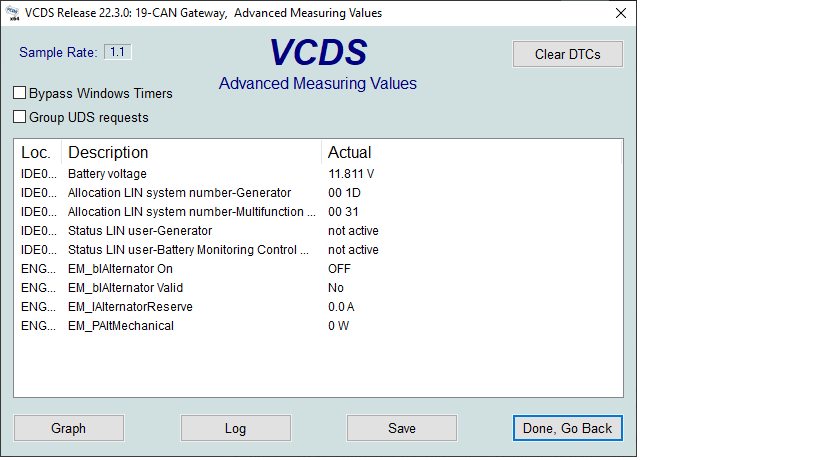Click the 0 W value
Screen dimensions: 819x460
[338, 326]
